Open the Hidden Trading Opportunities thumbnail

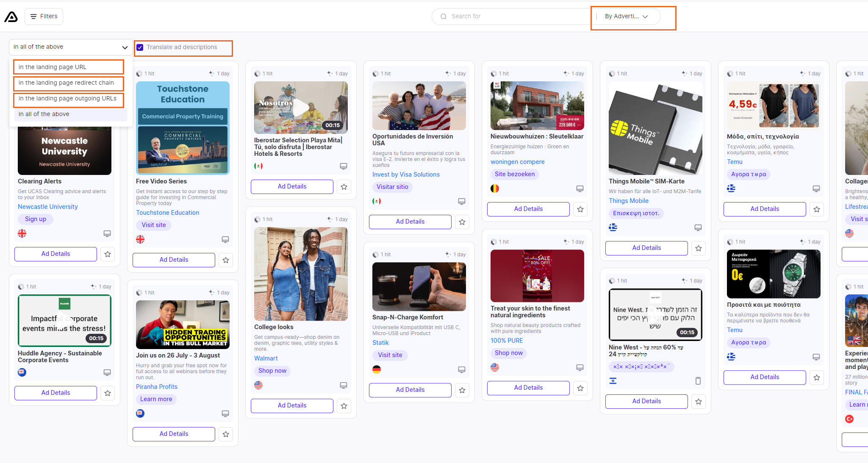pos(183,324)
